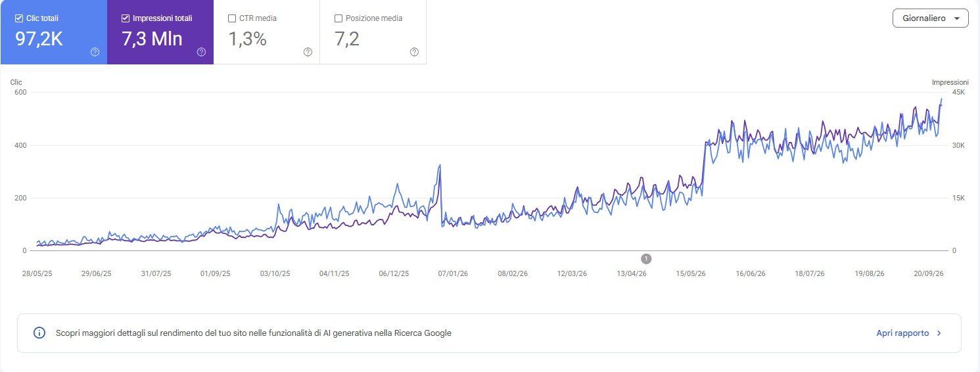The image size is (980, 372).
Task: Open help icon on Impressioni totali card
Action: (x=201, y=52)
